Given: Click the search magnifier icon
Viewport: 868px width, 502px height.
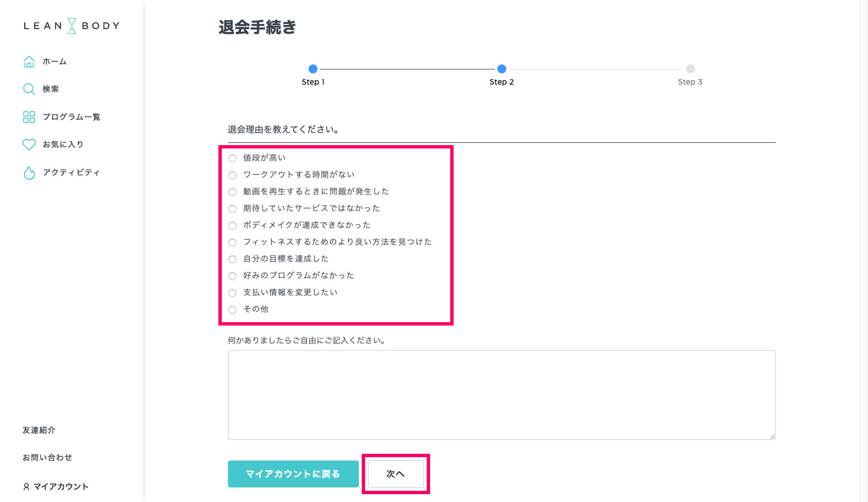Looking at the screenshot, I should click(29, 89).
